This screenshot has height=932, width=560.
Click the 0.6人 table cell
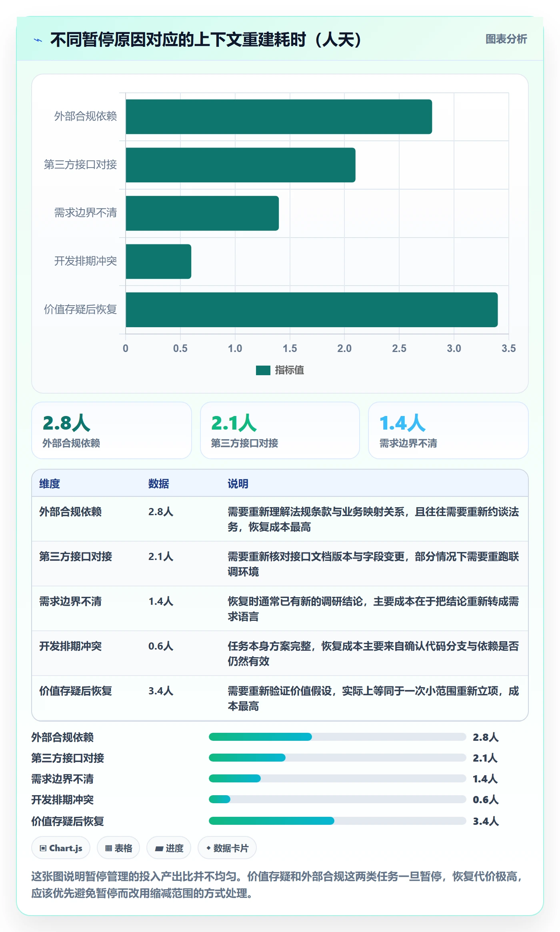161,646
